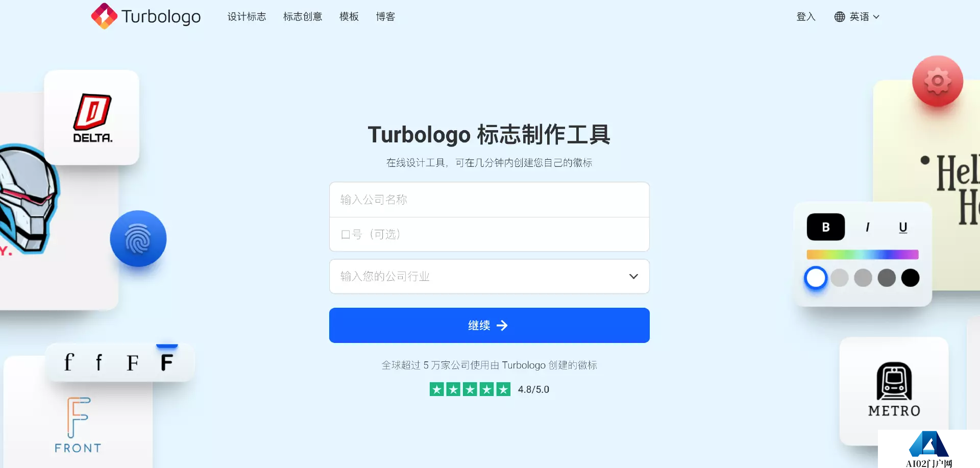Click the AI02 portal watermark logo
The height and width of the screenshot is (468, 980).
pyautogui.click(x=929, y=449)
